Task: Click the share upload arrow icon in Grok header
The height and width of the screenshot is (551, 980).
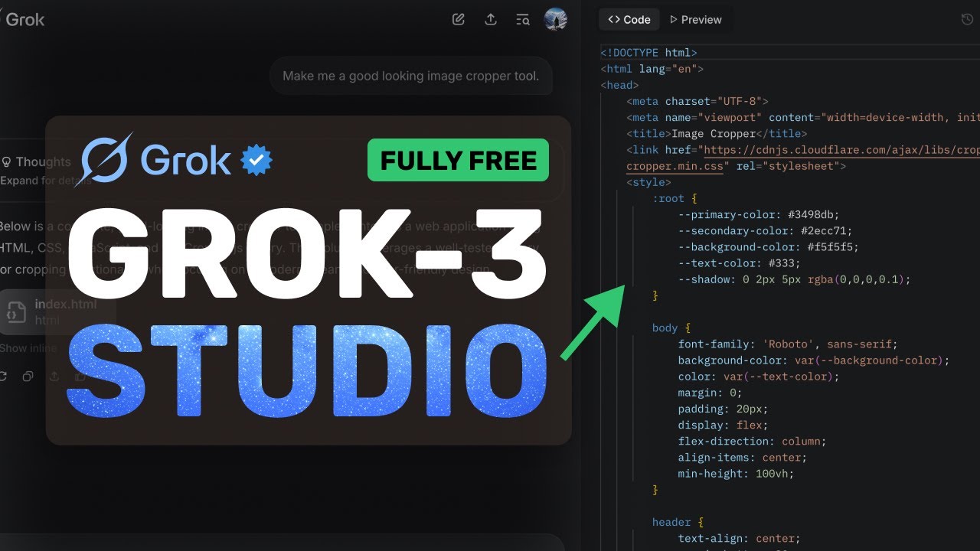Action: [x=491, y=20]
